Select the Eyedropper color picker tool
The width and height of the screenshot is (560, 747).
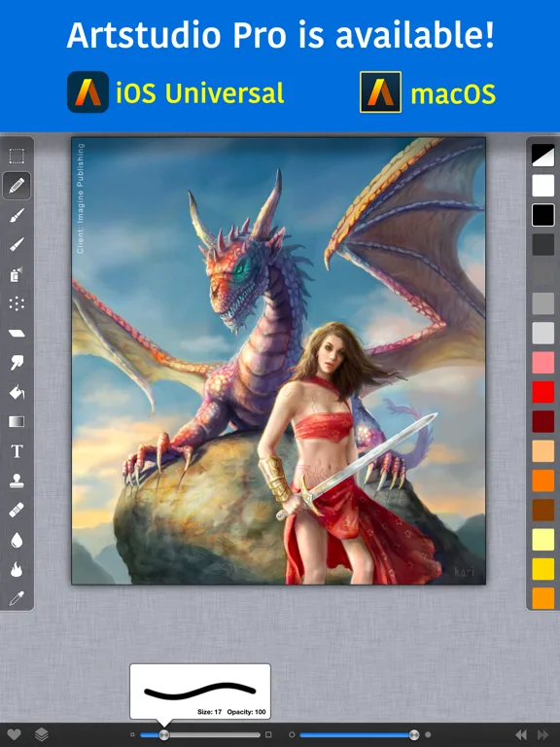(x=17, y=599)
